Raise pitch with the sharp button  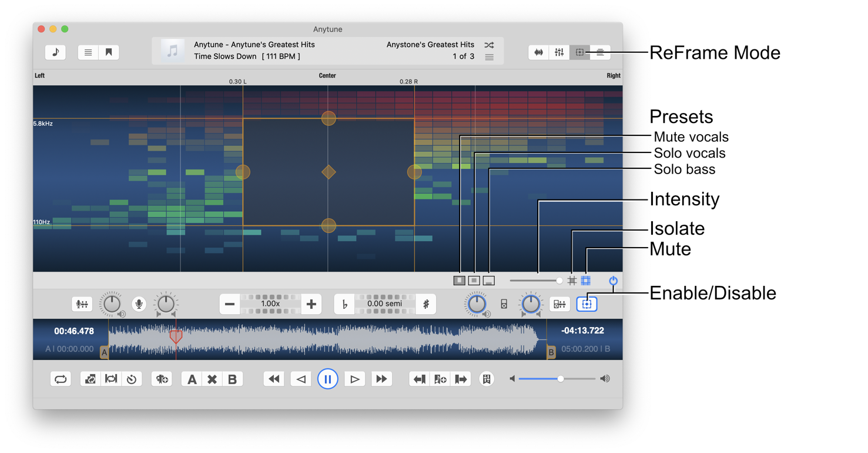426,304
